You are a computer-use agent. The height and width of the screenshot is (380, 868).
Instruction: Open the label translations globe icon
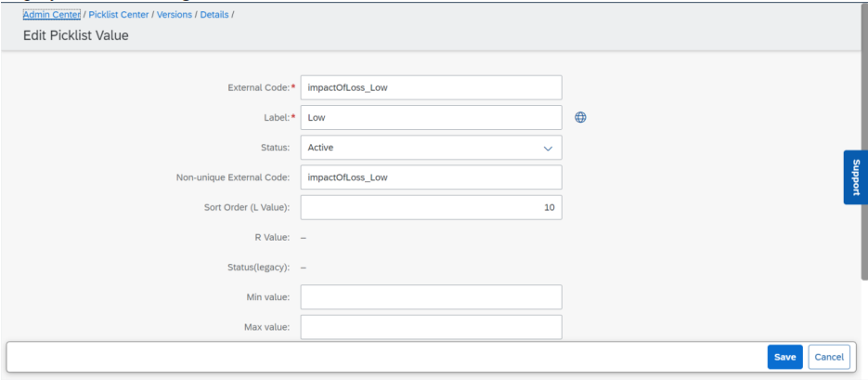pyautogui.click(x=580, y=117)
